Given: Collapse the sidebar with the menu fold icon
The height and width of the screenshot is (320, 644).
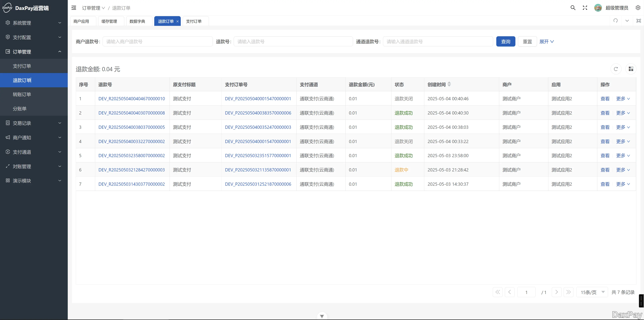Looking at the screenshot, I should pos(74,8).
